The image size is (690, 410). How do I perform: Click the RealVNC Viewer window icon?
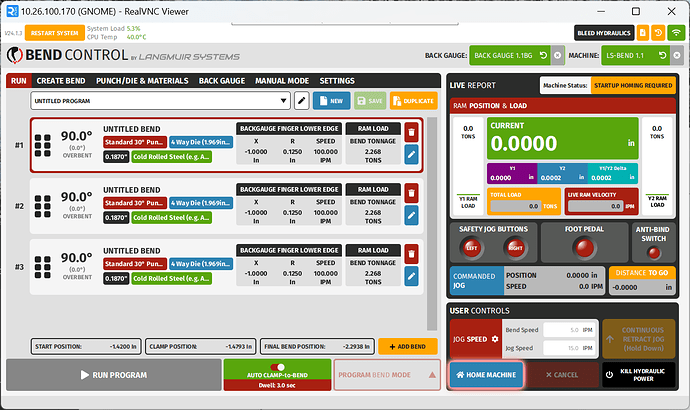pos(12,11)
